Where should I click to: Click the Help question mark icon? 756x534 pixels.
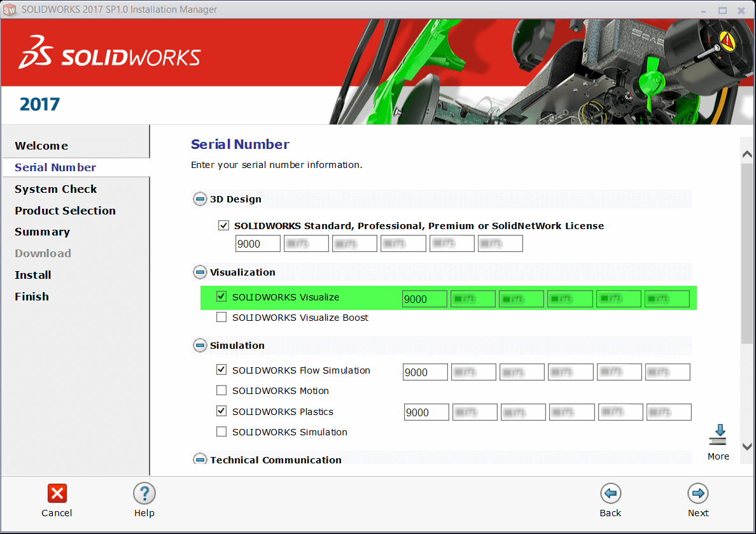tap(144, 493)
